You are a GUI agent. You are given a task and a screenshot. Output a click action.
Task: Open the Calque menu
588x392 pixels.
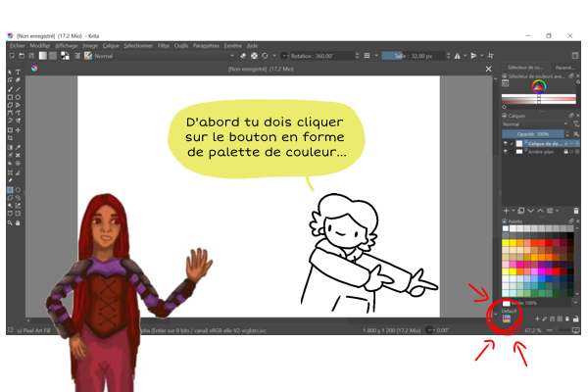[x=111, y=45]
